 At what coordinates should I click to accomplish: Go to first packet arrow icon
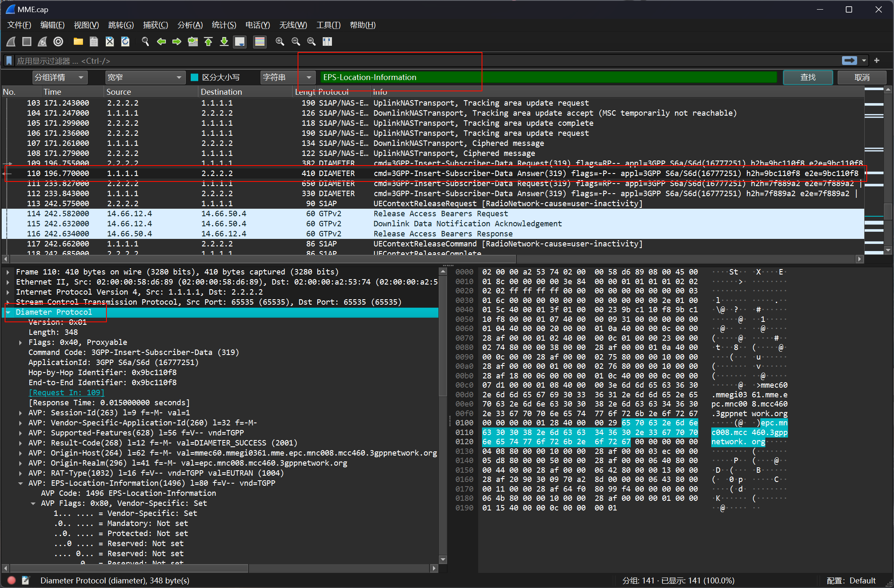208,41
